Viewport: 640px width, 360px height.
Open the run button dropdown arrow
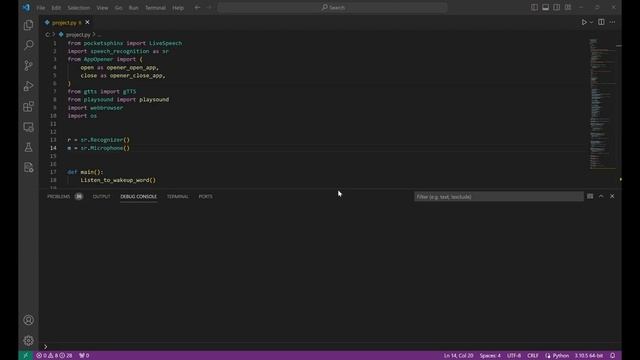(x=591, y=22)
